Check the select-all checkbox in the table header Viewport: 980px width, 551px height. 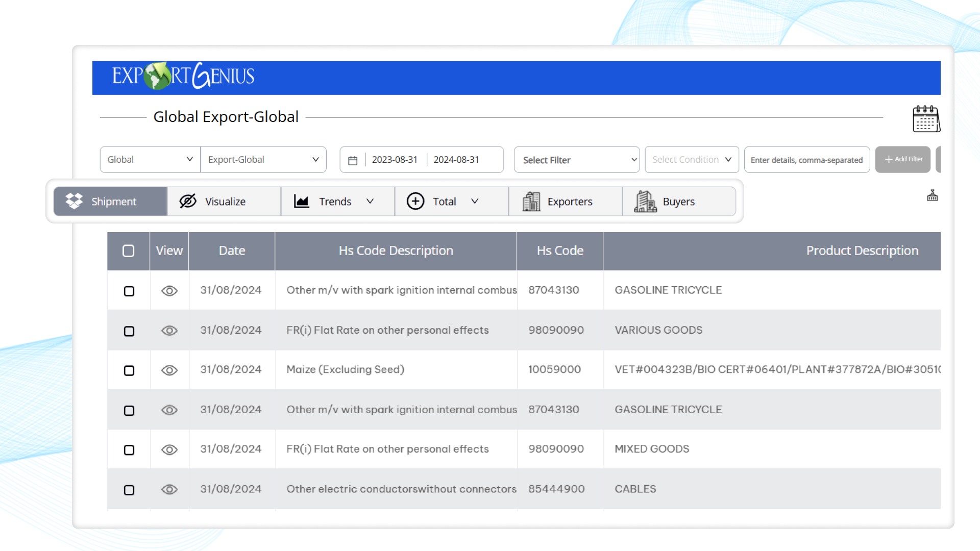129,251
